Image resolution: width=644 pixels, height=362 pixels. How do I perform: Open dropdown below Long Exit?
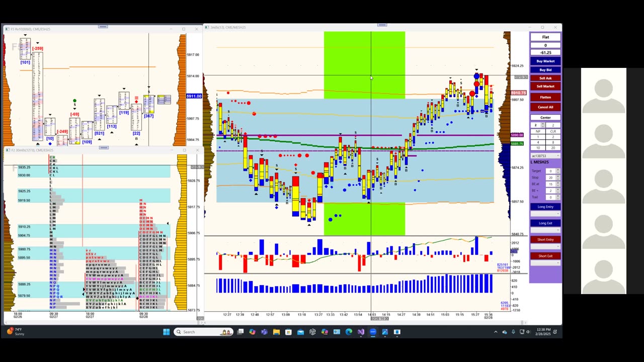pos(545,230)
